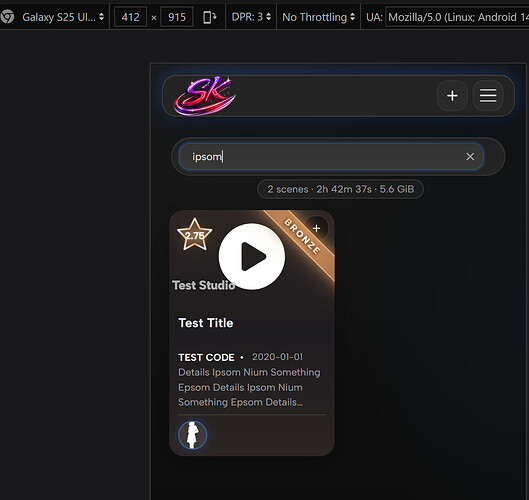Image resolution: width=529 pixels, height=500 pixels.
Task: Click the viewport width field showing 412
Action: coord(130,17)
